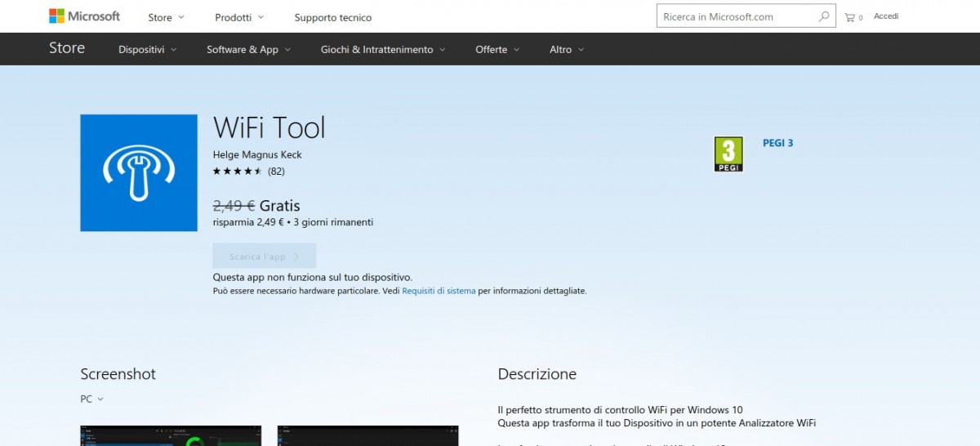
Task: Expand the top Store dropdown
Action: click(x=166, y=17)
